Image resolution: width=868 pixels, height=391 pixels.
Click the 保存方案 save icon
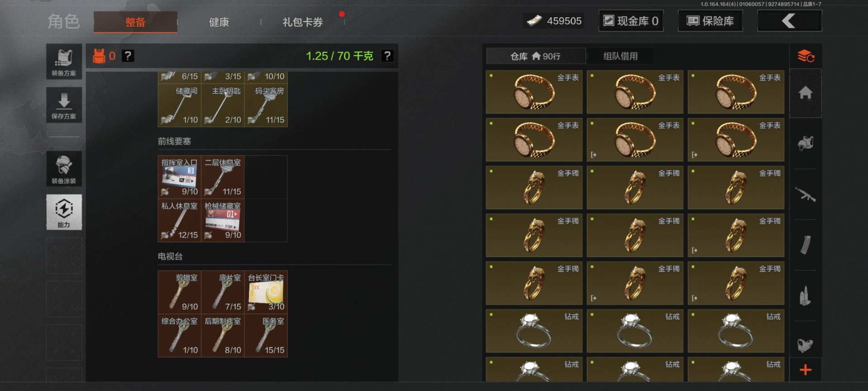pyautogui.click(x=64, y=105)
